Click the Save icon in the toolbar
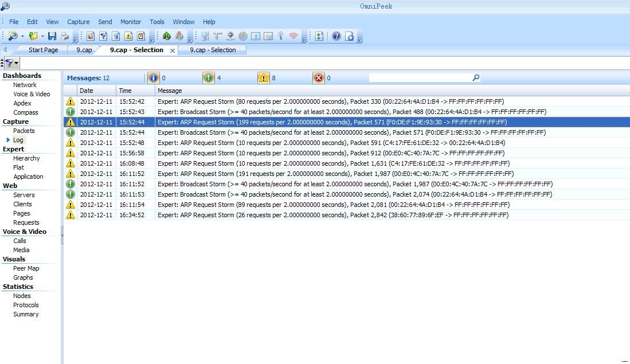Screen dimensions: 630x364 [52, 36]
